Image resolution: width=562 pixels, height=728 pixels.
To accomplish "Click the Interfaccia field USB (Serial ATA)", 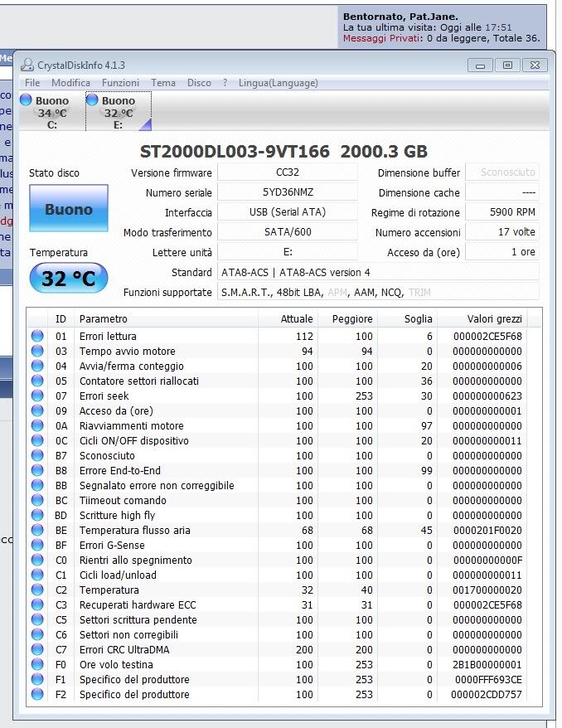I will (288, 212).
